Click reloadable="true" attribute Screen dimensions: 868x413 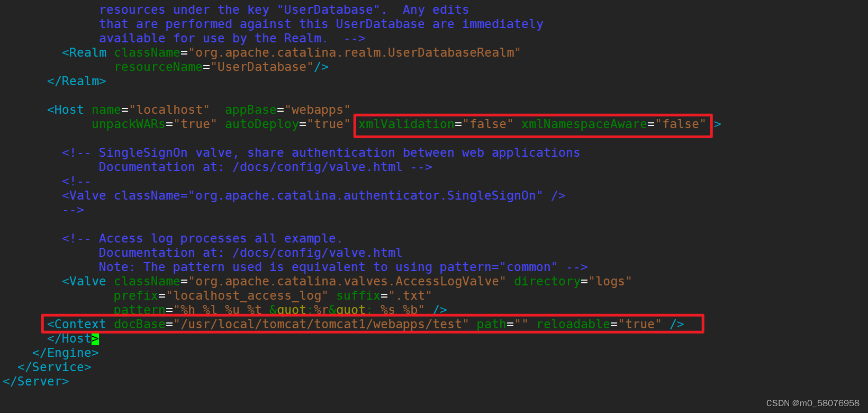599,325
